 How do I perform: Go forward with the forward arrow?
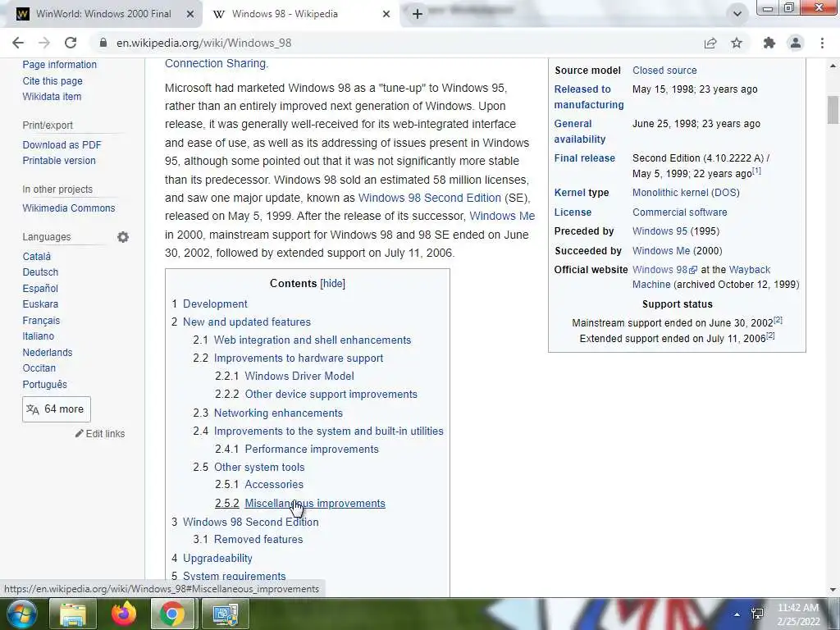pos(44,43)
